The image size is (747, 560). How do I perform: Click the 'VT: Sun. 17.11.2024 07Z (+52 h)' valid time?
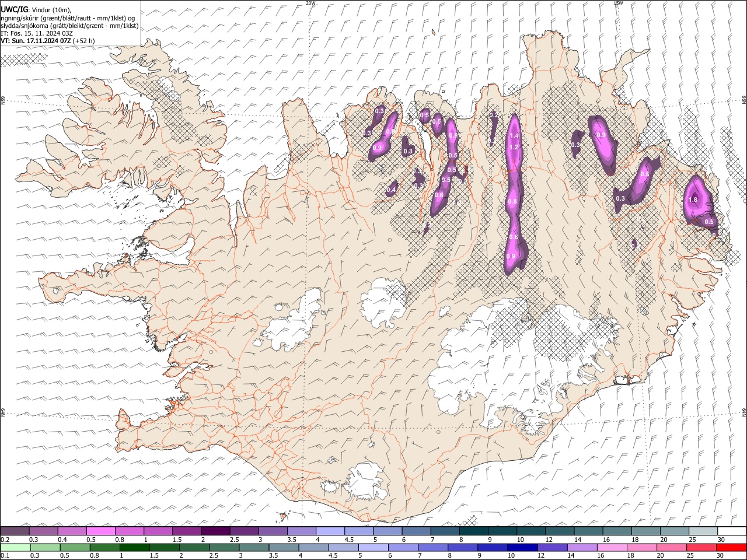48,41
